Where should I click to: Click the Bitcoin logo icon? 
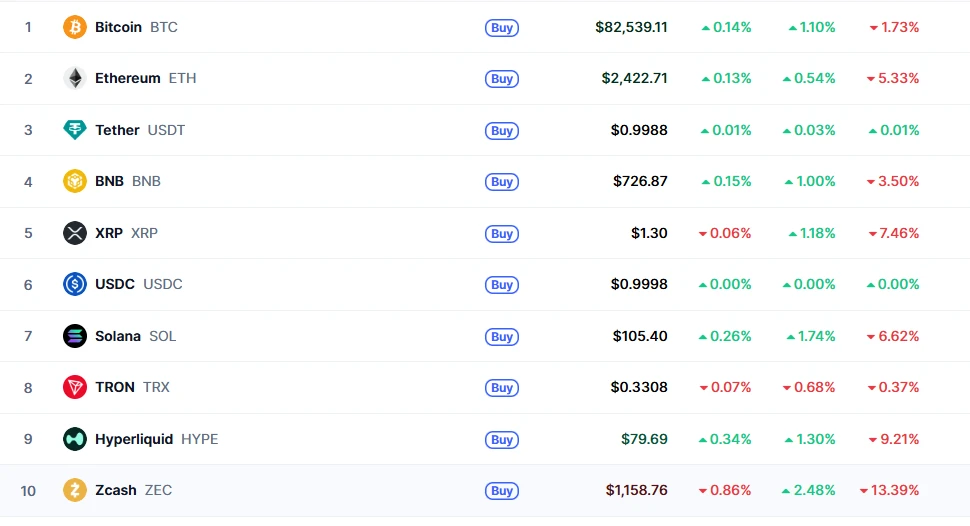coord(75,27)
